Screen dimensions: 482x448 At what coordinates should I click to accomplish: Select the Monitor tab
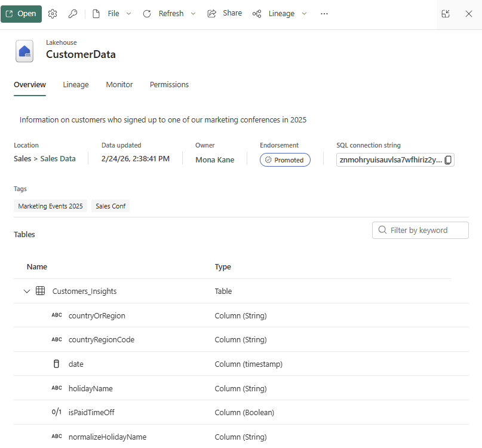(119, 84)
